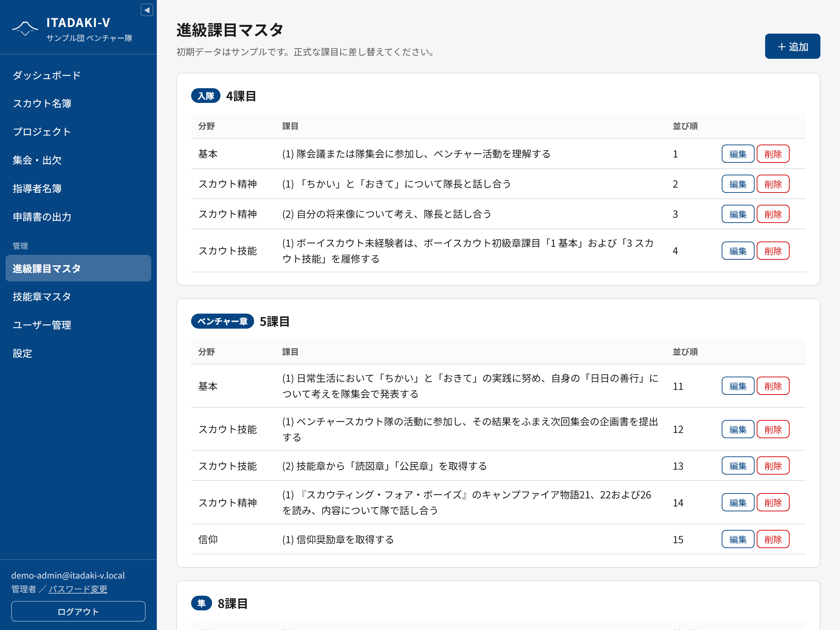Edit the ボーイスカウト未経験者 row
The width and height of the screenshot is (840, 630).
(738, 251)
